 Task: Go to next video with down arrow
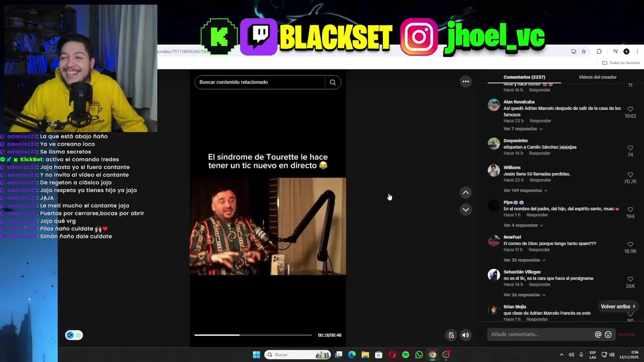click(466, 210)
